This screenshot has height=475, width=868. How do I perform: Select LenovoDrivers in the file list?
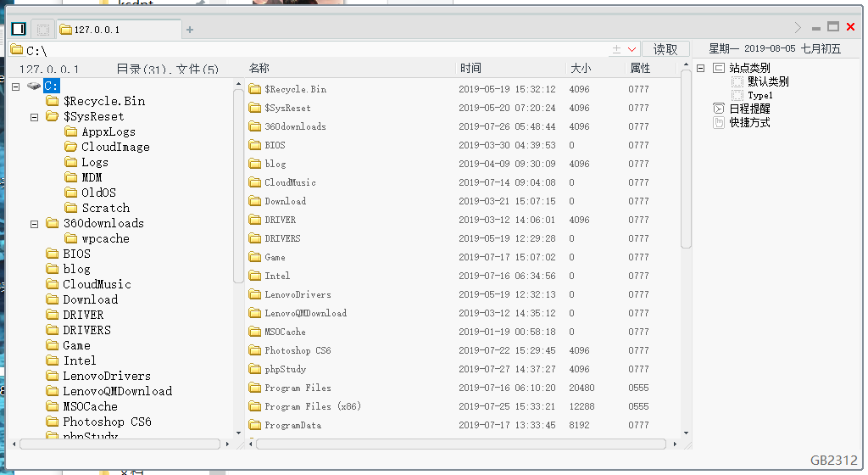click(x=298, y=294)
